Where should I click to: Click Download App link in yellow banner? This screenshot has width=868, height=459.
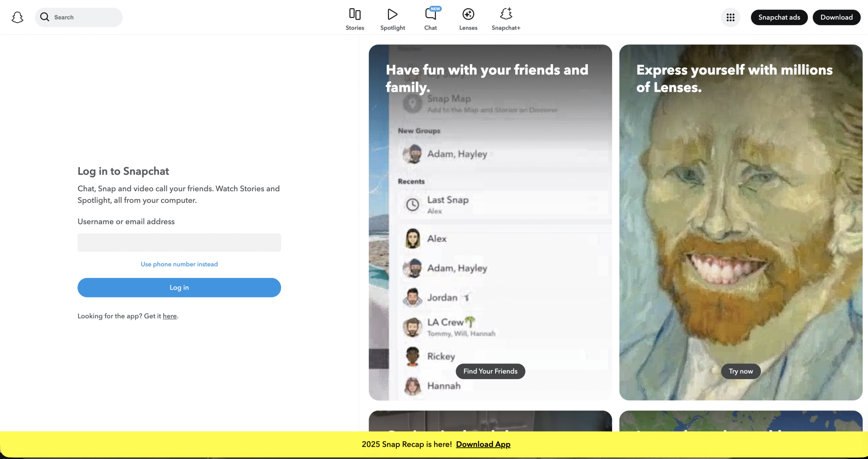[483, 444]
